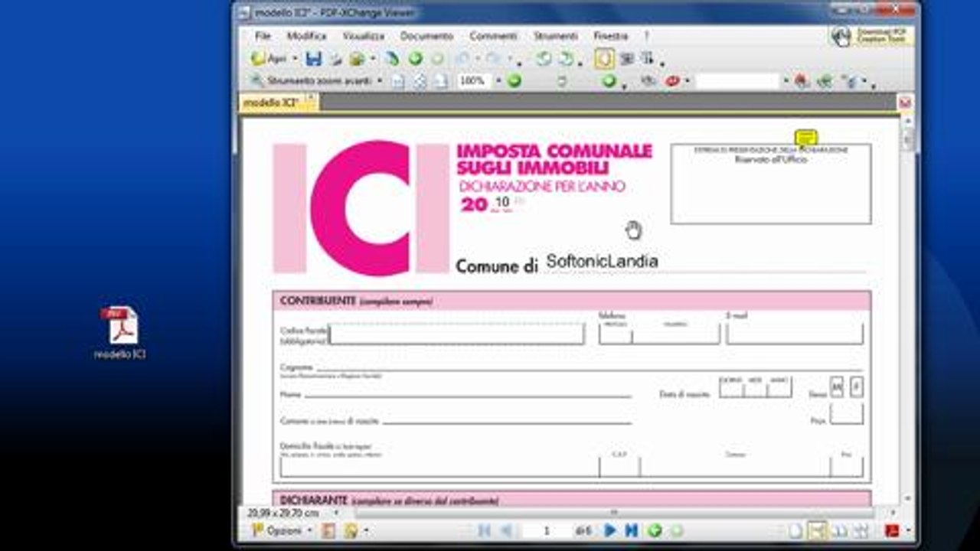Select the F sex checkbox

pos(856,388)
